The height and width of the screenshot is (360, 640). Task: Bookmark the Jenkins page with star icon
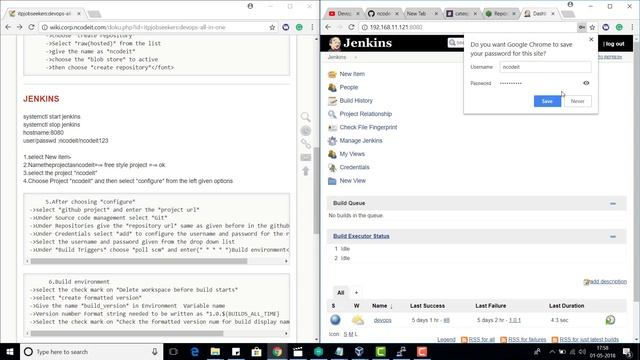click(x=592, y=27)
